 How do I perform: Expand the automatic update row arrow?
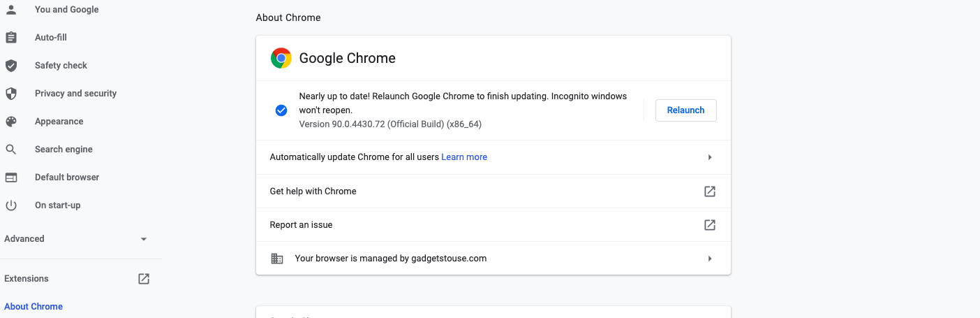[710, 157]
